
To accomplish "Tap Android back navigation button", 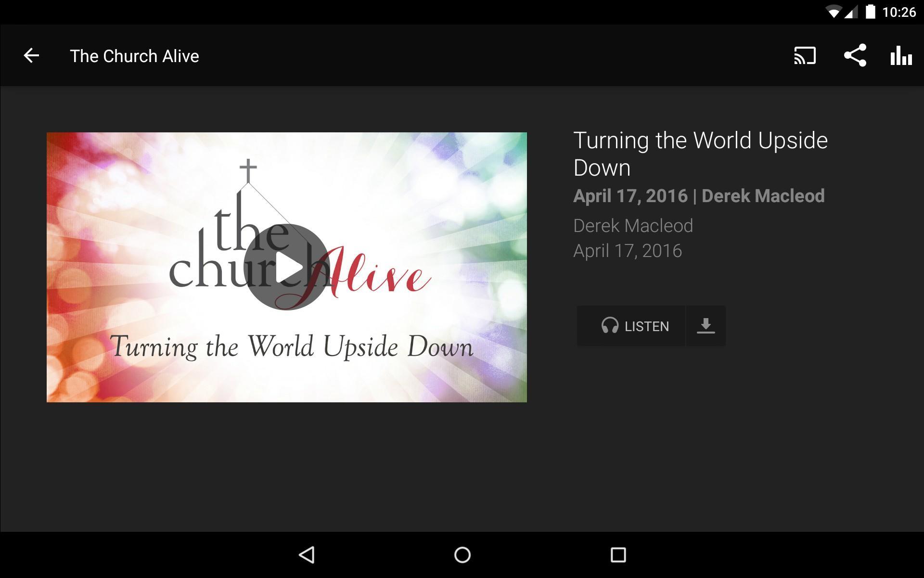I will (x=307, y=555).
